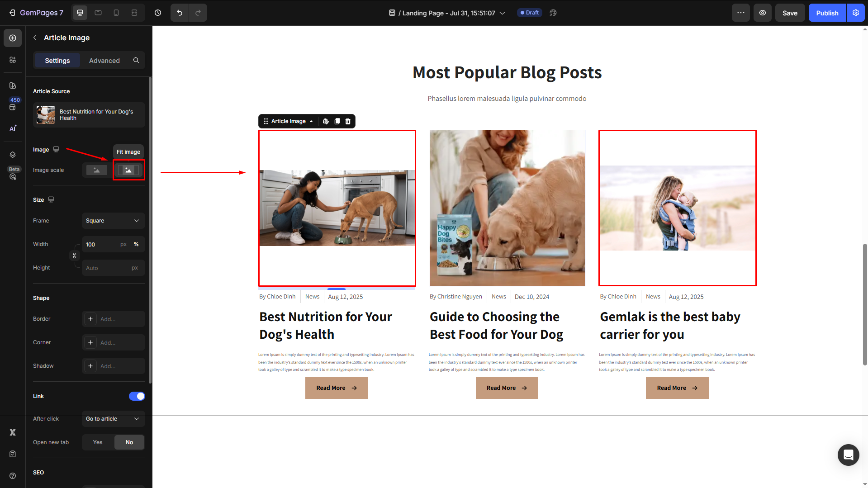The height and width of the screenshot is (488, 868).
Task: Click the Width value input field
Action: pyautogui.click(x=100, y=244)
